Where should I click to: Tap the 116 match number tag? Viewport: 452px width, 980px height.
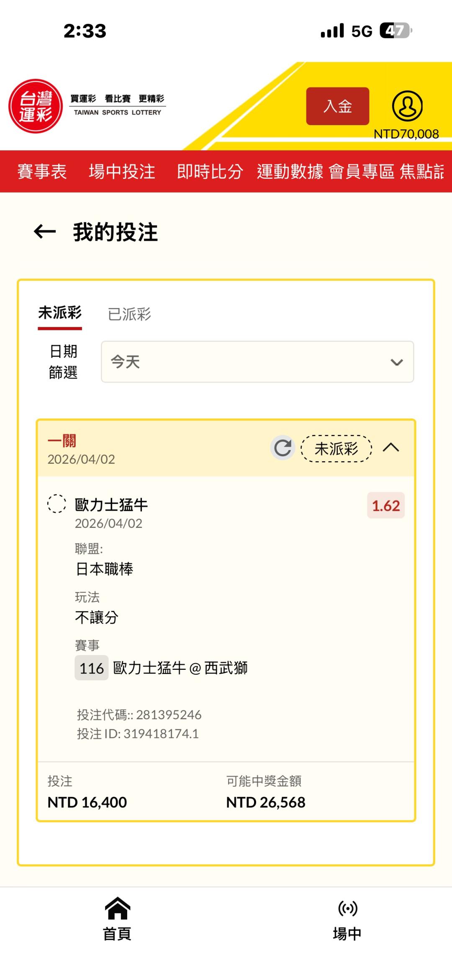[92, 668]
